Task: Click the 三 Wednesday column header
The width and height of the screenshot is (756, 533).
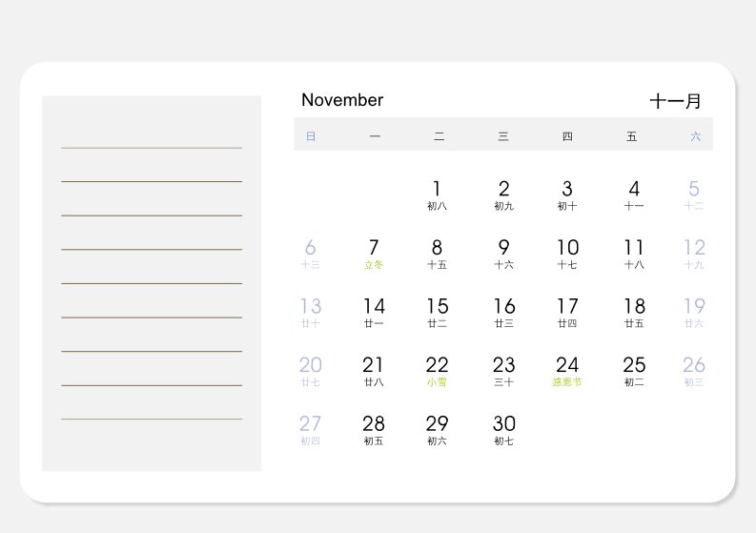Action: click(503, 136)
